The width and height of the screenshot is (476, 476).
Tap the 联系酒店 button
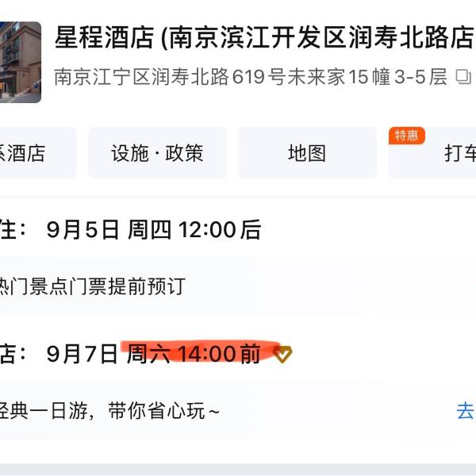(x=37, y=153)
